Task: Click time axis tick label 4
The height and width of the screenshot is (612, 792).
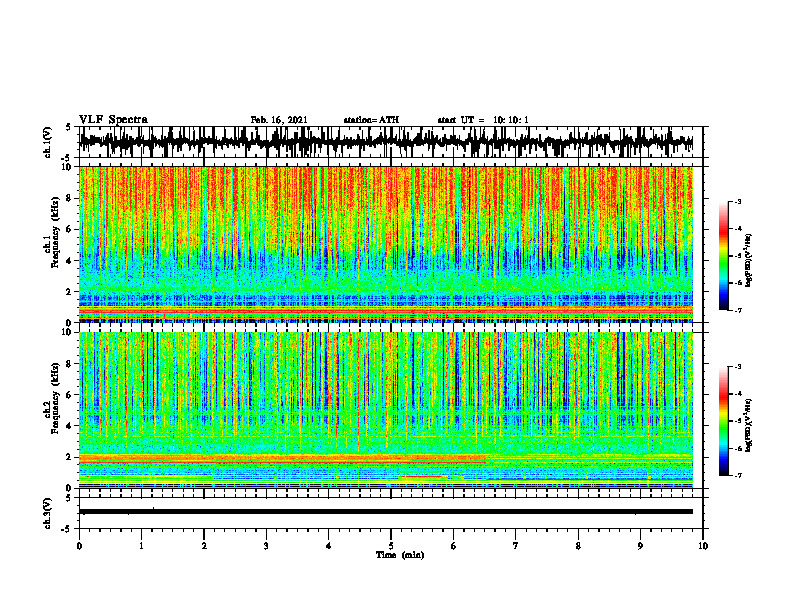Action: (329, 546)
